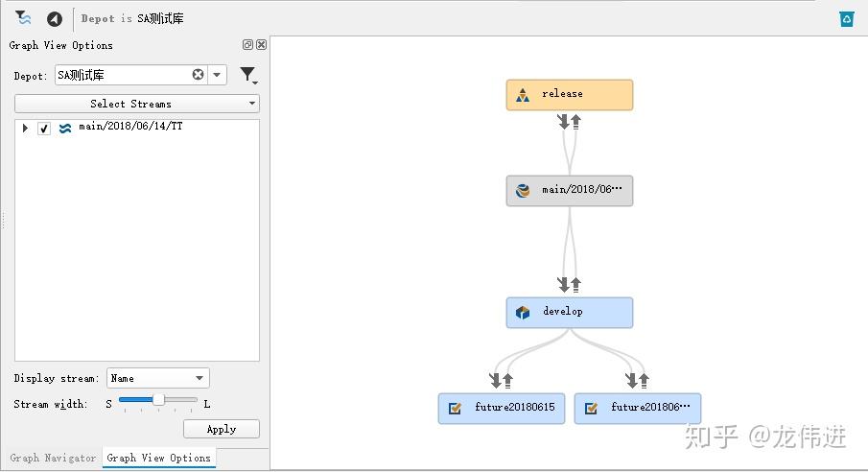Select main/2018/06/14/TT tree row text
This screenshot has width=868, height=472.
point(130,127)
